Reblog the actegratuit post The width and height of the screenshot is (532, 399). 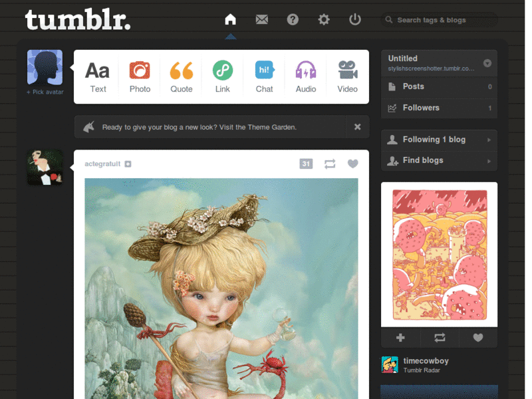point(330,164)
